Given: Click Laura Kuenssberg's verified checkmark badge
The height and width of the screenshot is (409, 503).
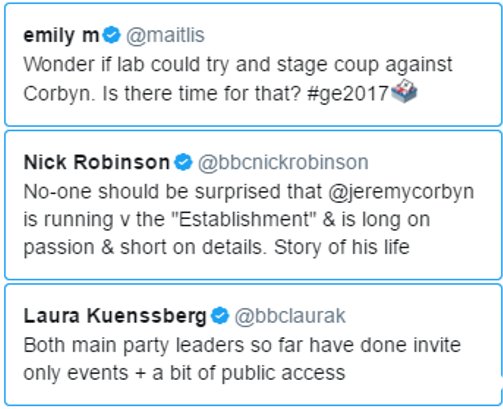Looking at the screenshot, I should tap(220, 316).
